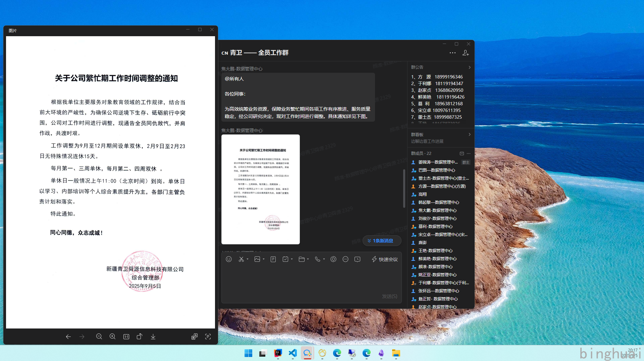The width and height of the screenshot is (644, 361).
Task: Expand the 群公告 announcement section
Action: [x=469, y=67]
